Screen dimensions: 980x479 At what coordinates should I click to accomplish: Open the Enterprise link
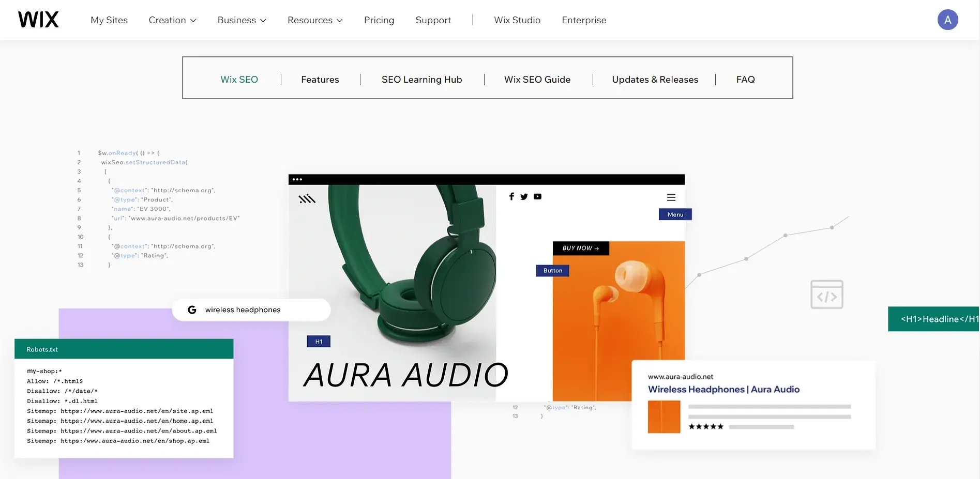584,20
